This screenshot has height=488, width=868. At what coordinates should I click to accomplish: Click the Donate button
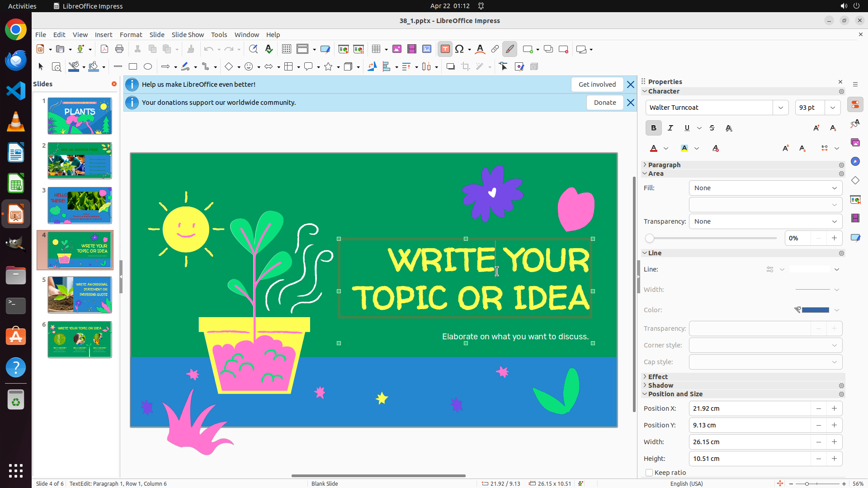pyautogui.click(x=604, y=103)
